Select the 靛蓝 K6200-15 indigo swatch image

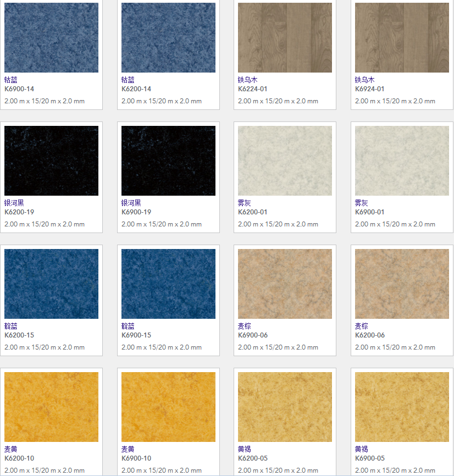pos(51,284)
